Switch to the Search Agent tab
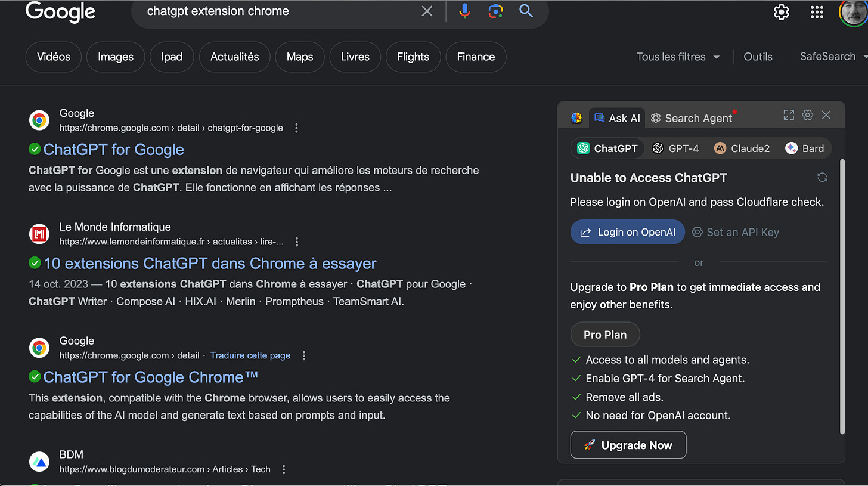 pos(691,118)
